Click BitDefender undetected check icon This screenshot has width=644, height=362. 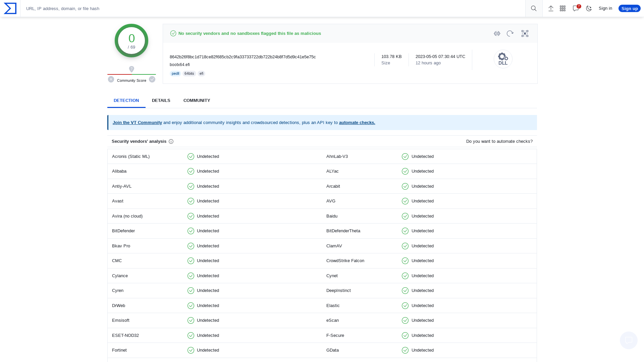pyautogui.click(x=191, y=231)
